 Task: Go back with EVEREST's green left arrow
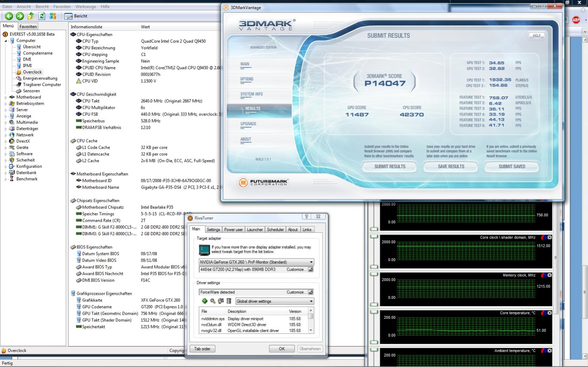pyautogui.click(x=9, y=16)
